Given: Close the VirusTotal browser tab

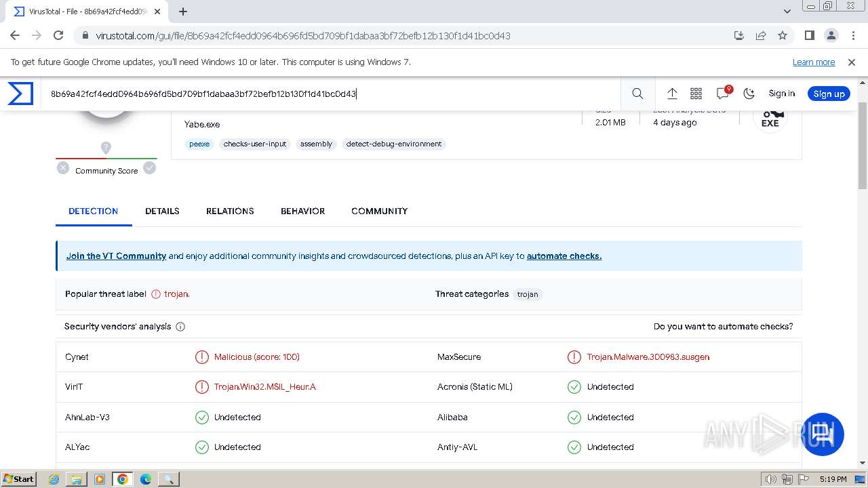Looking at the screenshot, I should tap(158, 12).
